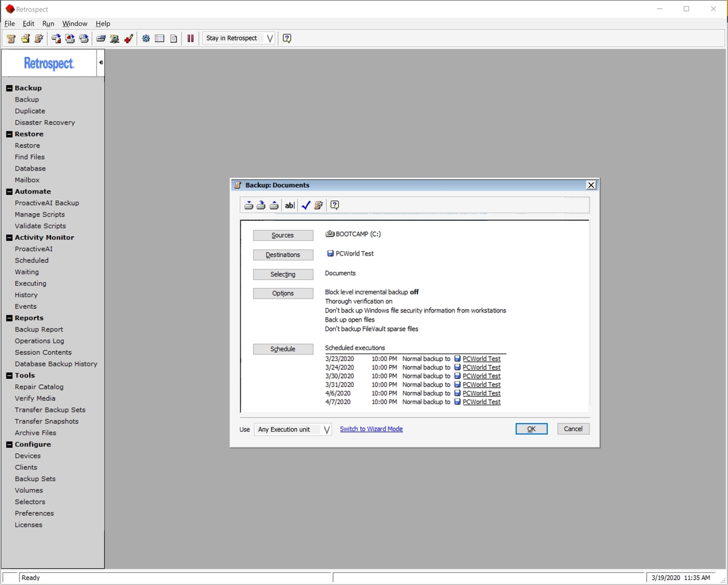This screenshot has height=585, width=728.
Task: Click the 'BOOTCAMP (C:)' source entry
Action: [x=354, y=234]
